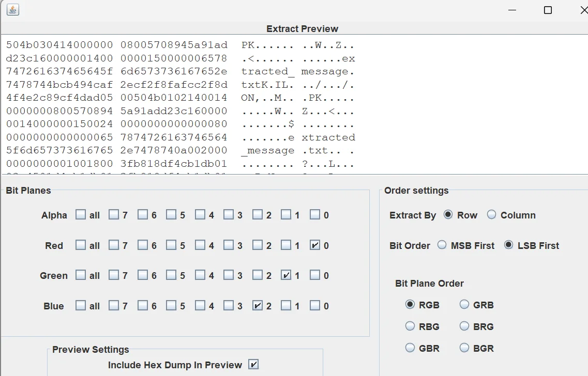
Task: Choose MSB First bit order
Action: 442,245
